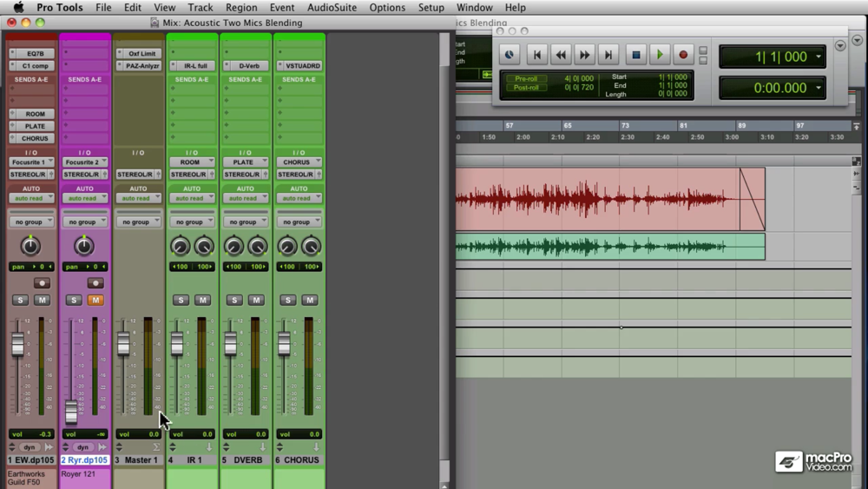Start playback with the green Play button
This screenshot has width=868, height=489.
click(660, 55)
